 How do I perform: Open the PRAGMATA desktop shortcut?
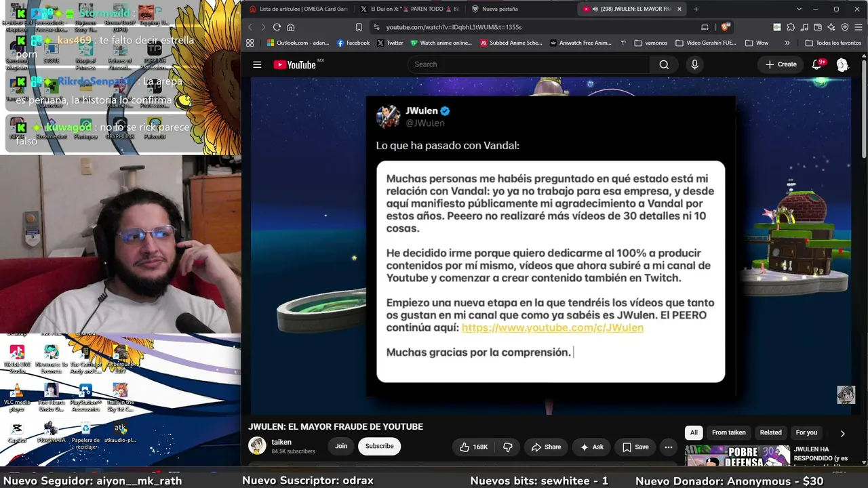coord(51,432)
